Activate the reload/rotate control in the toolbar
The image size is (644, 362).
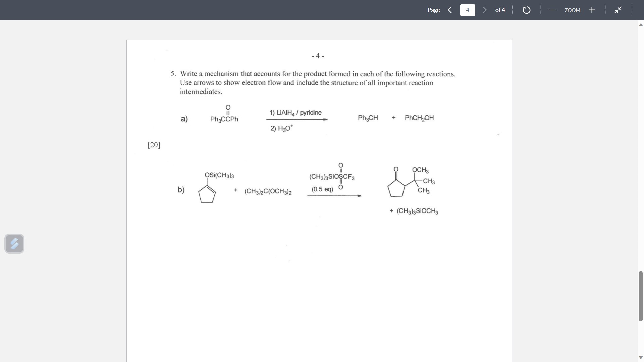(x=526, y=10)
